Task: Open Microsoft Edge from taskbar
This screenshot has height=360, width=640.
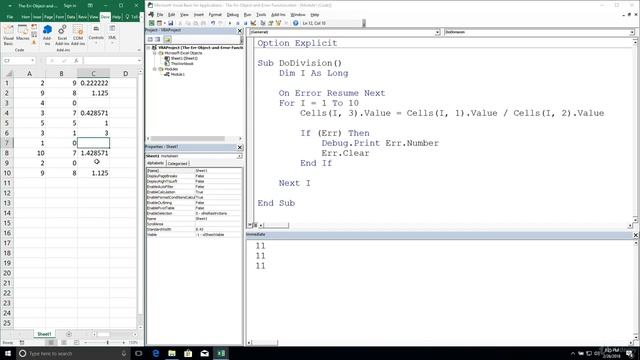Action: pyautogui.click(x=156, y=353)
